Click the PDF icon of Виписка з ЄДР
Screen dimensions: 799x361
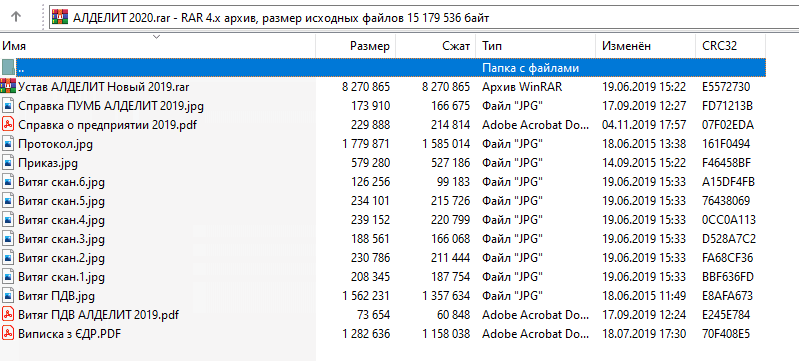tap(8, 334)
